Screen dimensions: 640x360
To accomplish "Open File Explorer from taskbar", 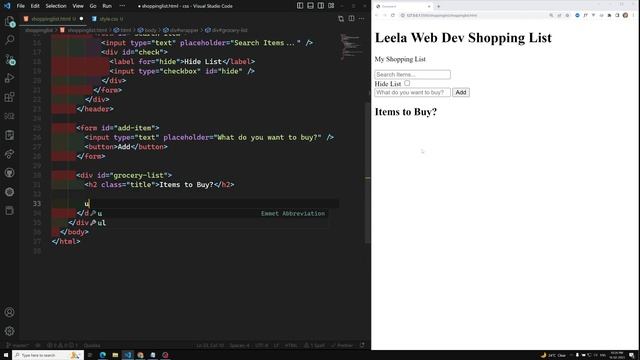I will (x=115, y=355).
